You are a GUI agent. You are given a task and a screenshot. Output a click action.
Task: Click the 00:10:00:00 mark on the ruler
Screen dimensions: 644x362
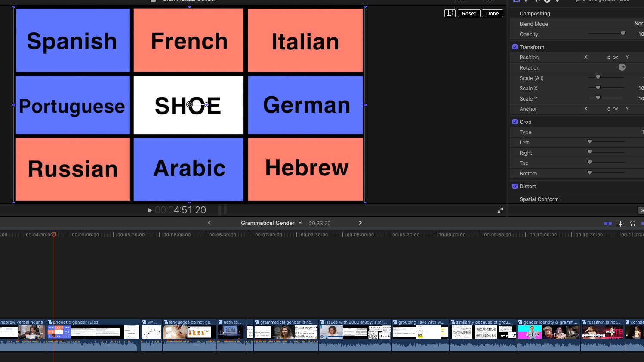click(543, 235)
